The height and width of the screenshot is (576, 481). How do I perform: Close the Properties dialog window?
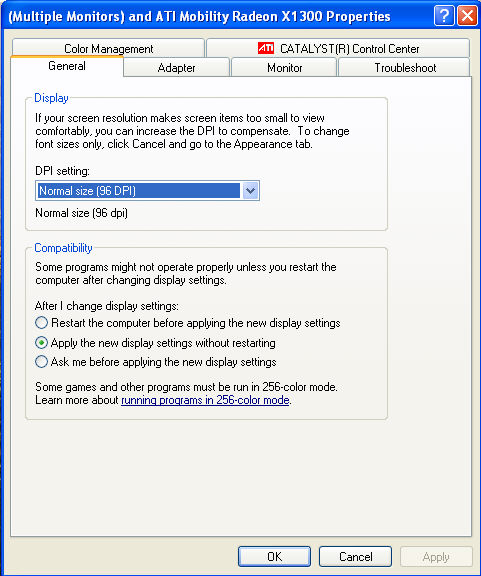(467, 16)
